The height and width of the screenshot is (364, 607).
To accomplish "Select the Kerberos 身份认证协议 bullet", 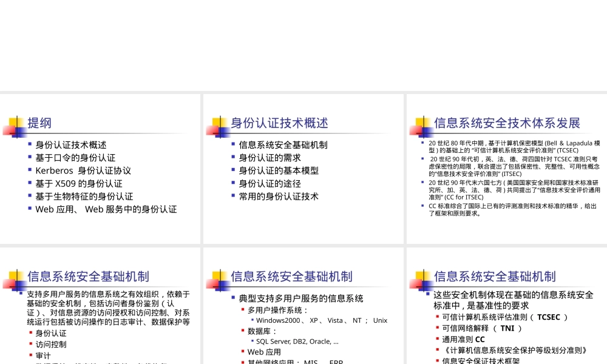I will pos(83,170).
